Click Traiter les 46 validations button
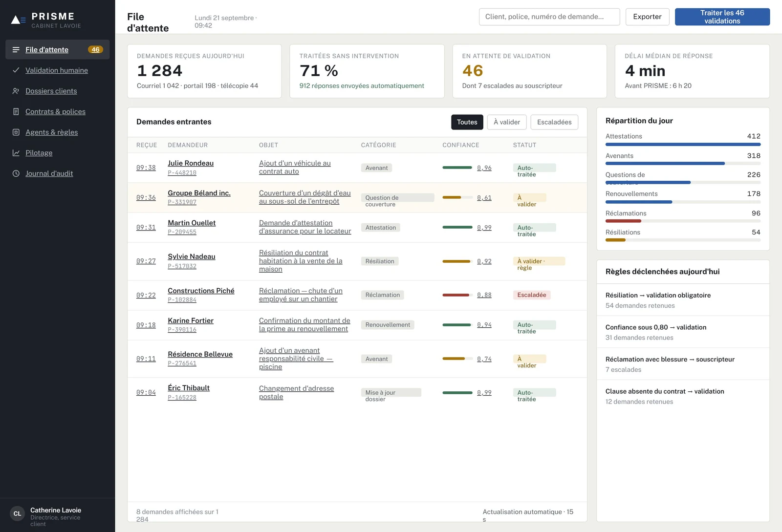Screen dimensions: 782x532 click(722, 17)
